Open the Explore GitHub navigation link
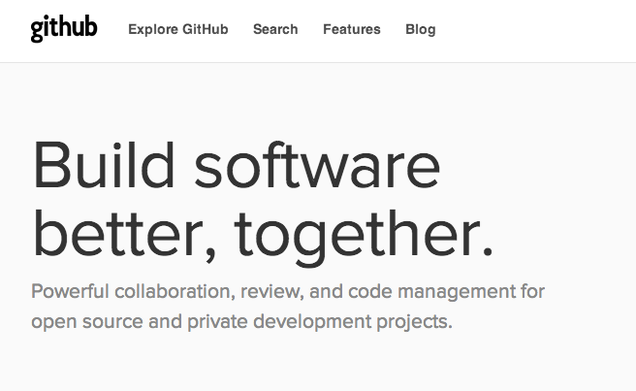Image resolution: width=636 pixels, height=391 pixels. tap(178, 29)
